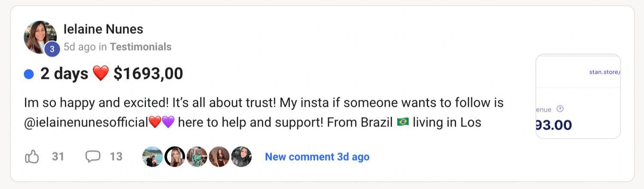Click the New comment 3d ago link

(x=317, y=157)
